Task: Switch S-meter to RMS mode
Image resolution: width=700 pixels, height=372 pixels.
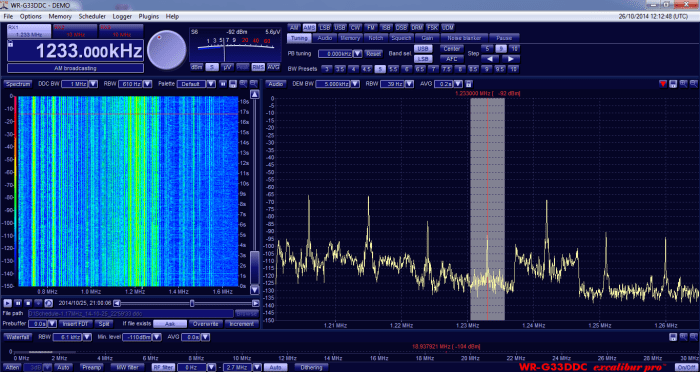Action: click(258, 67)
